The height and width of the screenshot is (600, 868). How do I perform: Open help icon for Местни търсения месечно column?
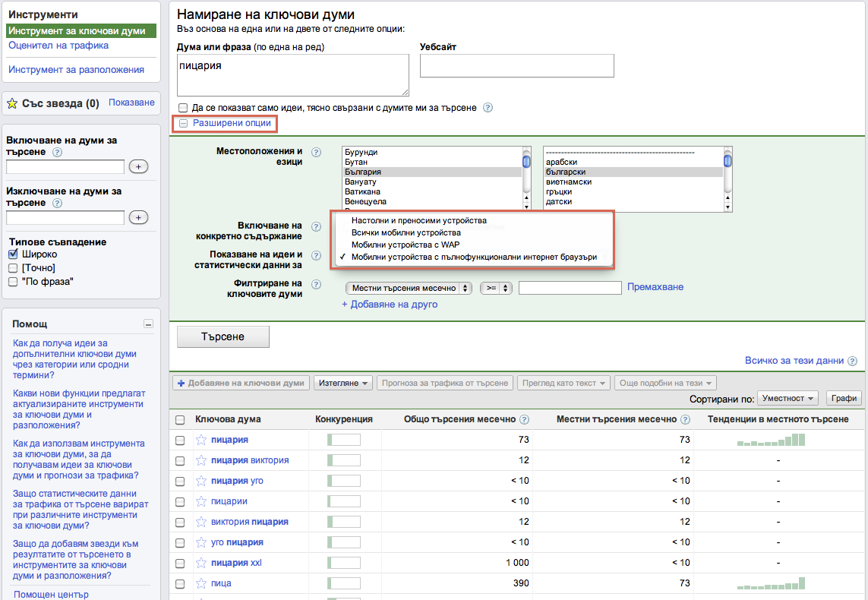coord(685,419)
